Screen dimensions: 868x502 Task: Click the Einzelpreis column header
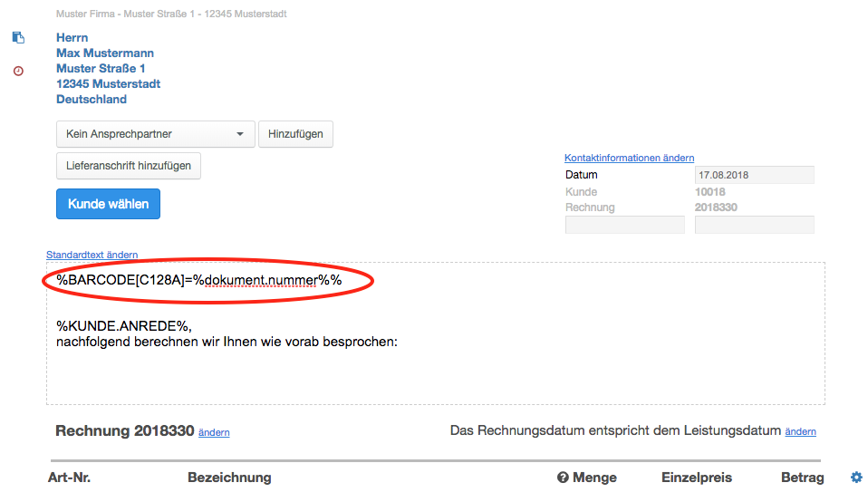(696, 478)
